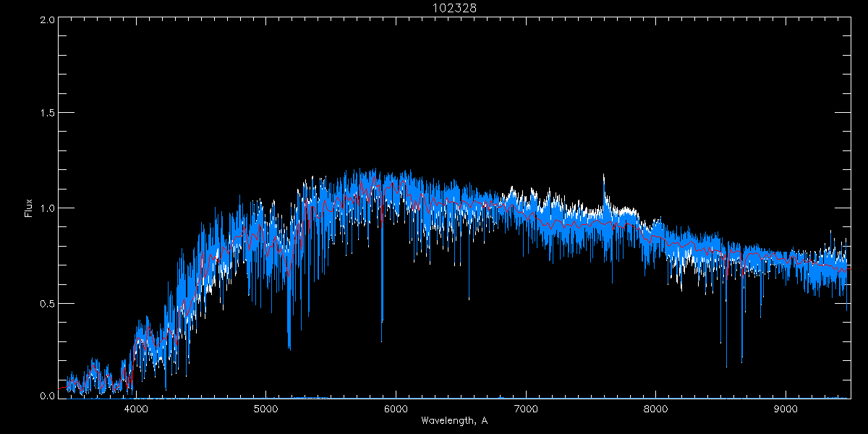Click the 0.5 flux tick label

pyautogui.click(x=48, y=302)
